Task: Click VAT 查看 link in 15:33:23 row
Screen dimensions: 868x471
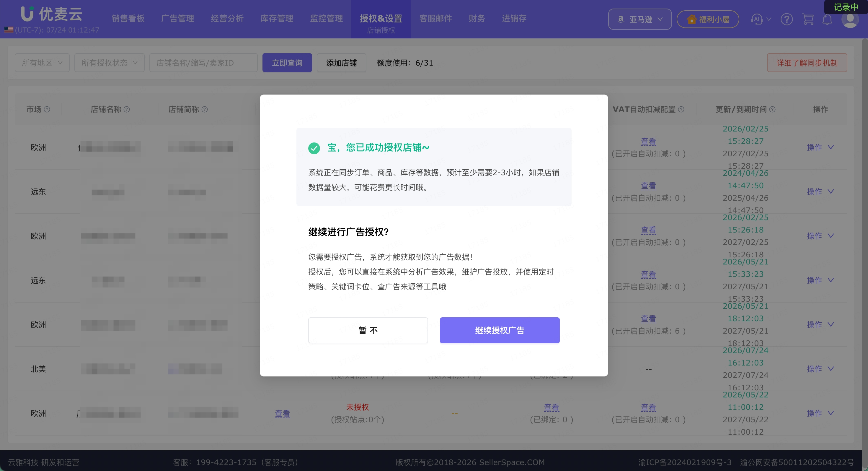Action: (x=648, y=275)
